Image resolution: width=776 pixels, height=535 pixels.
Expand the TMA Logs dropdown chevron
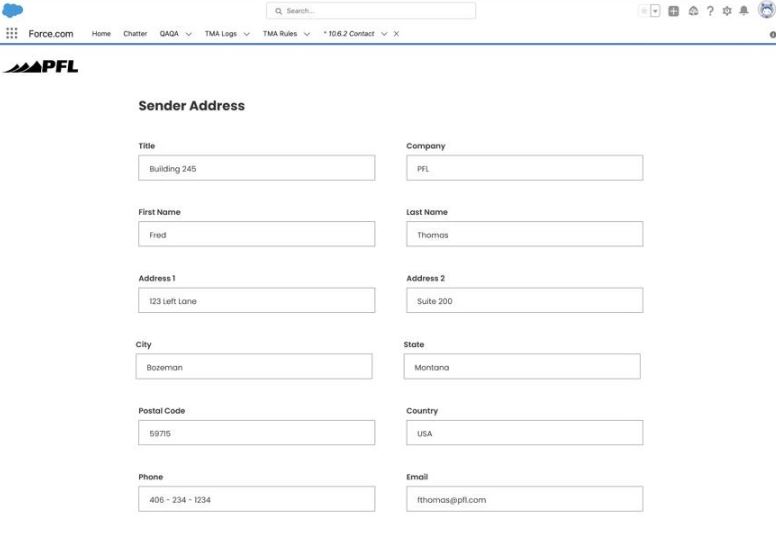[x=246, y=34]
